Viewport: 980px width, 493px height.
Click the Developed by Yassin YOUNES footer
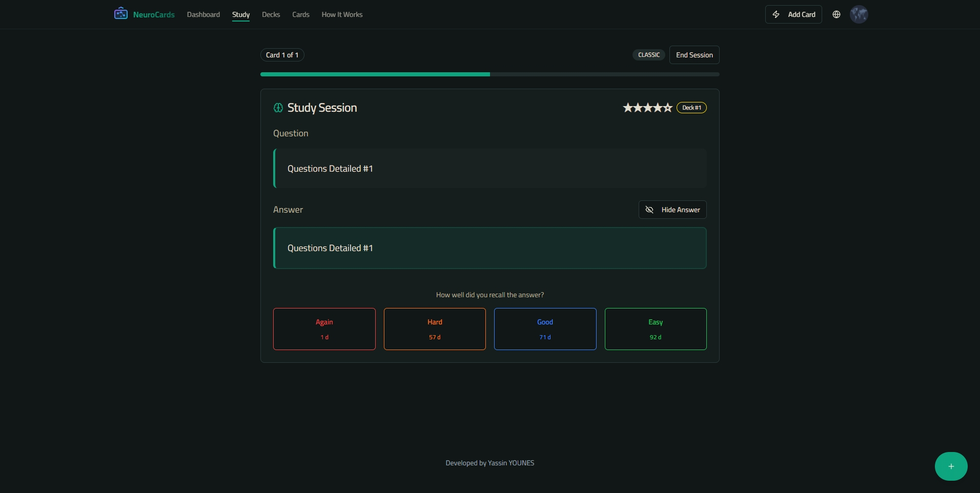pos(490,463)
